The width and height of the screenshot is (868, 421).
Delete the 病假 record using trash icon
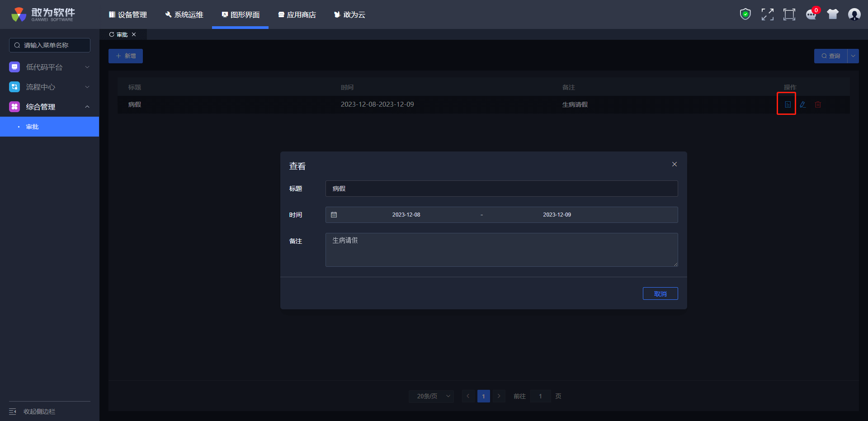(x=818, y=104)
